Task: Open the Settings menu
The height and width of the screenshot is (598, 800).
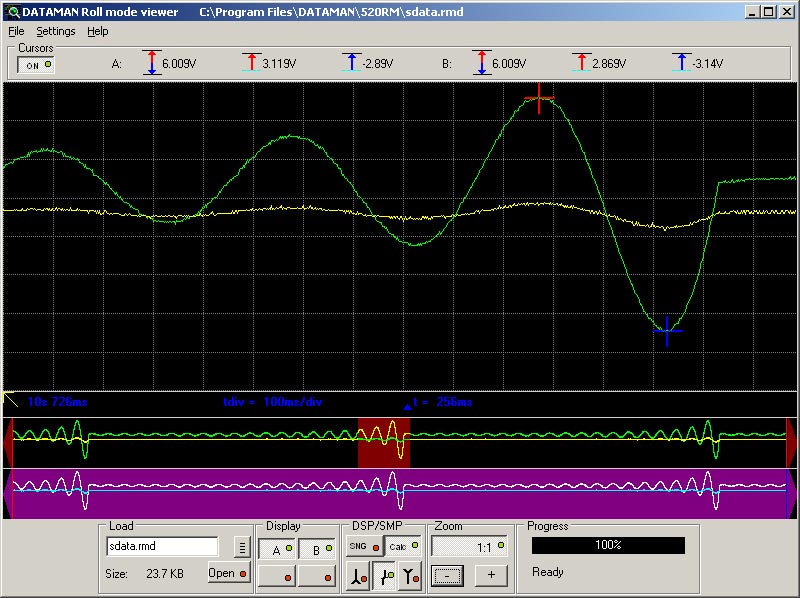Action: pyautogui.click(x=55, y=31)
